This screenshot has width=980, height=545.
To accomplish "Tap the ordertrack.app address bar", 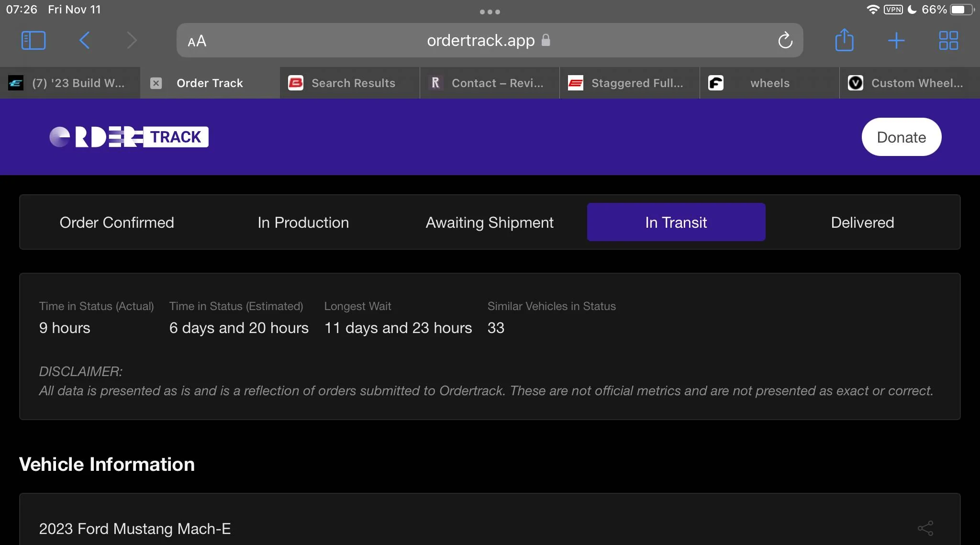I will tap(489, 41).
